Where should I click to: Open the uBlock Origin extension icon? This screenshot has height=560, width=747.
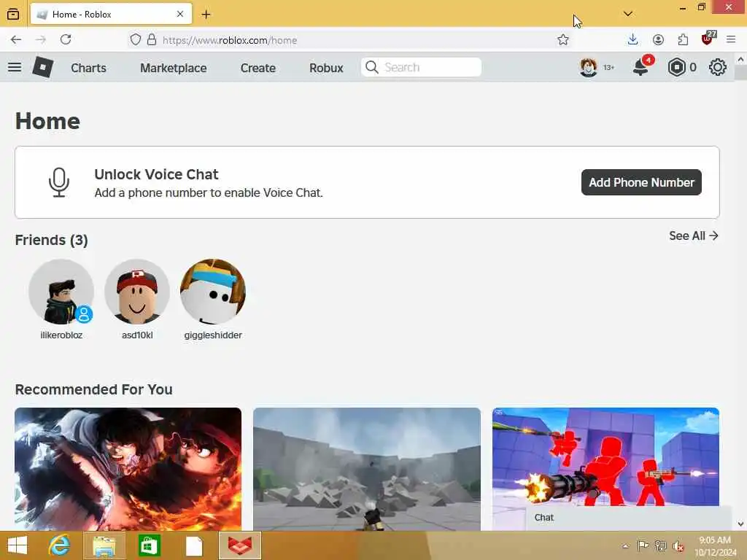(x=708, y=39)
